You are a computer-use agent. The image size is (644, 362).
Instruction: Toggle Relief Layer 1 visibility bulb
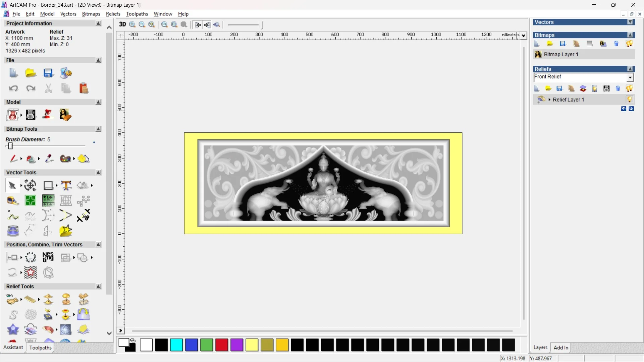[x=629, y=100]
